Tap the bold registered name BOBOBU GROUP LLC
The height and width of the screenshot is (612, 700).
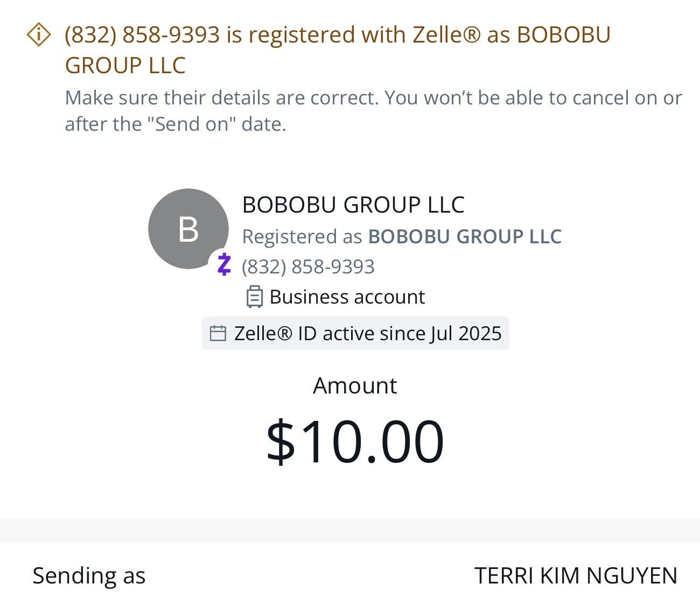point(464,236)
